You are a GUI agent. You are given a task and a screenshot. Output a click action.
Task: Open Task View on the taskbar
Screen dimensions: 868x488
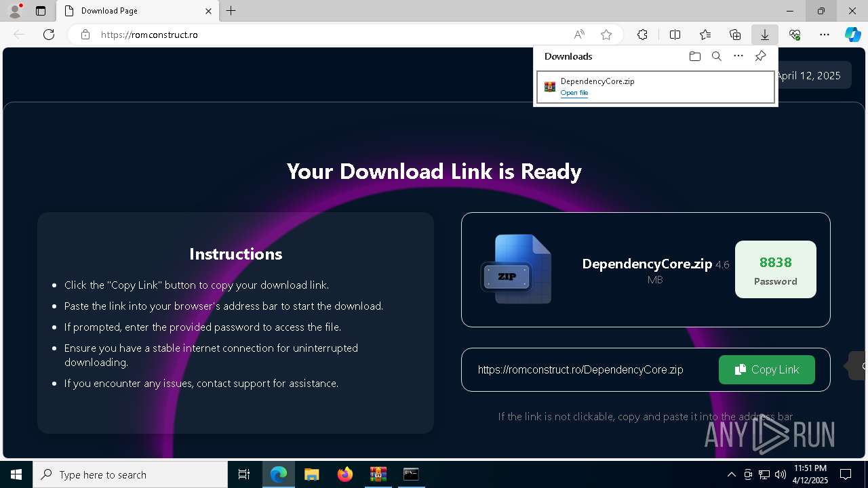pos(244,474)
